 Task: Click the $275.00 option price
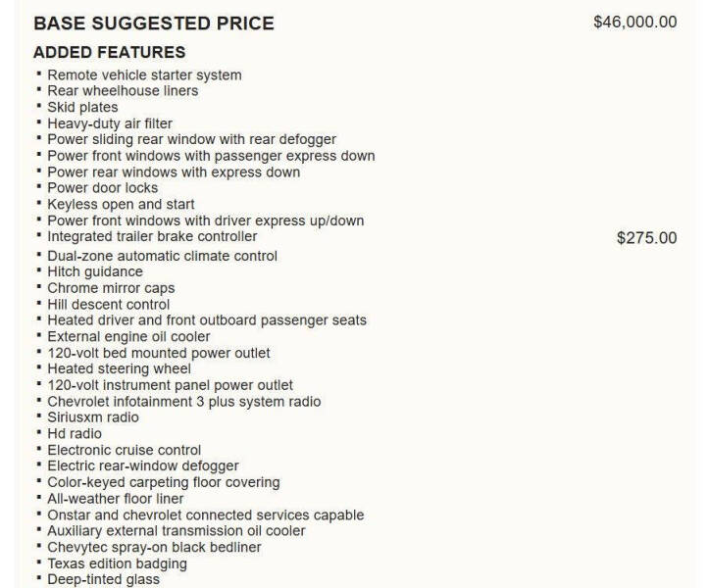click(x=646, y=238)
